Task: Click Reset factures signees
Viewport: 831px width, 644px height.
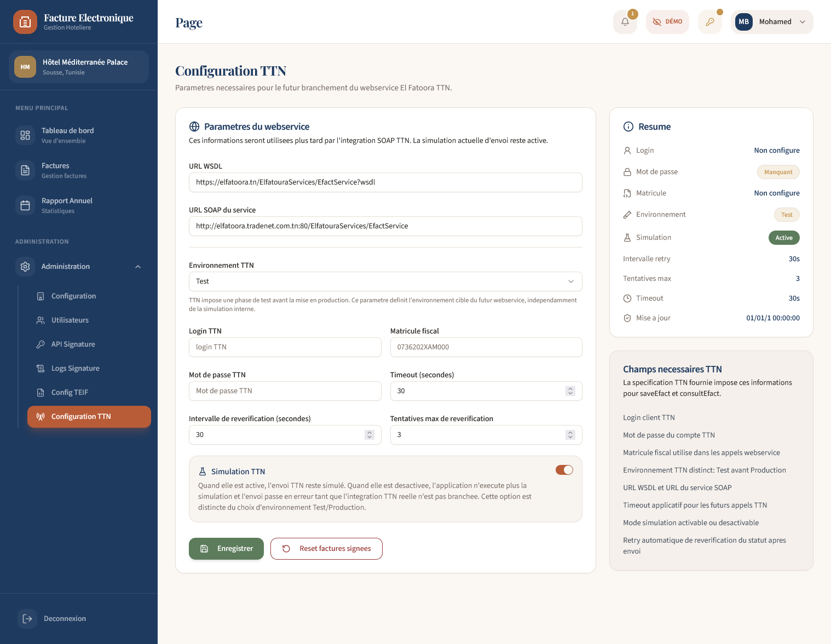Action: pyautogui.click(x=326, y=548)
